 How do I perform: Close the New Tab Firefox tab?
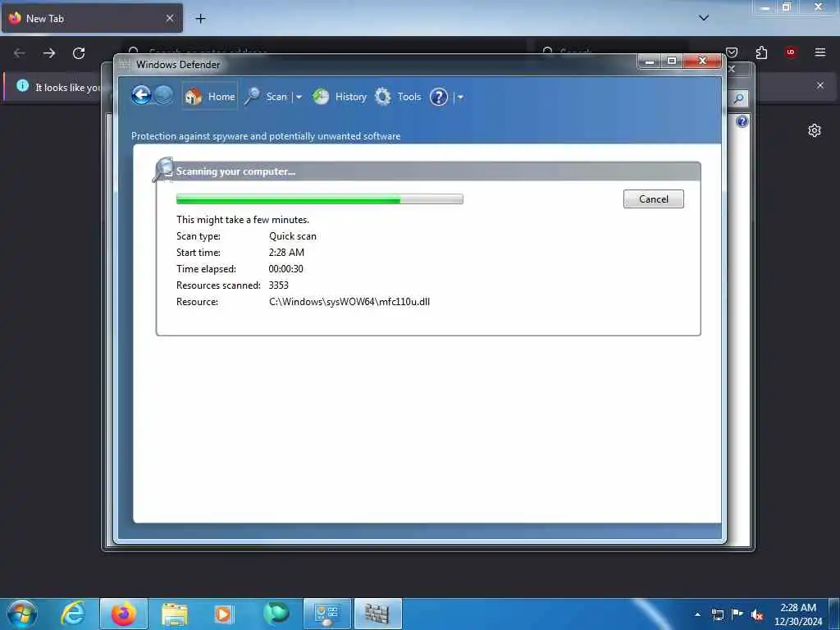tap(170, 18)
